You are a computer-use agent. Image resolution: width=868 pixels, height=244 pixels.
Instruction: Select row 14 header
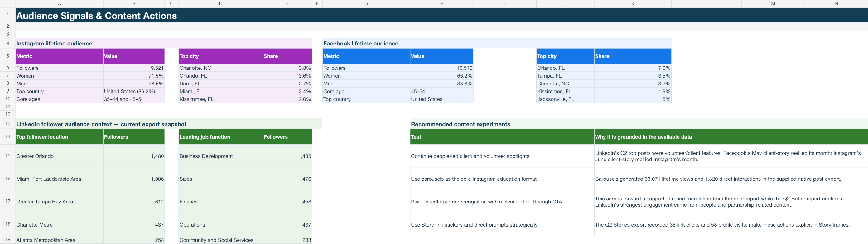click(8, 136)
